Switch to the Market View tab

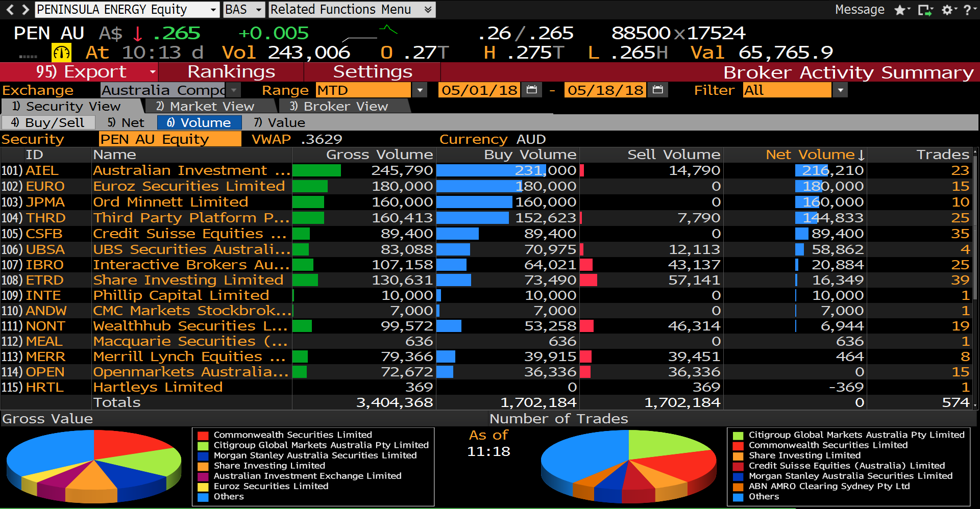pos(211,106)
